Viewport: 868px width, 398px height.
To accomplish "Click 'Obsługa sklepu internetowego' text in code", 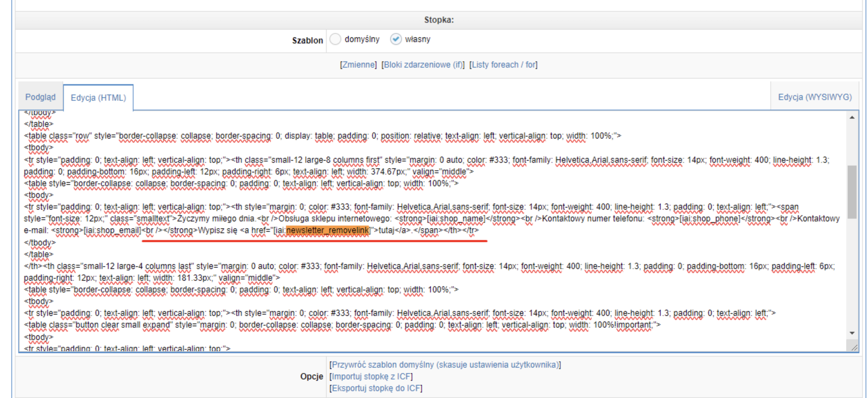I will tap(335, 219).
